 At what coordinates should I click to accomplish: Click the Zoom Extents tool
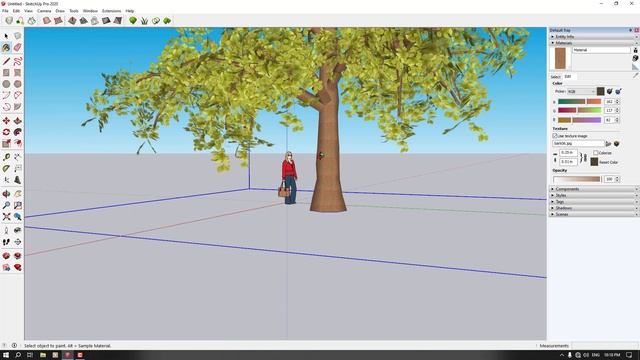6,217
